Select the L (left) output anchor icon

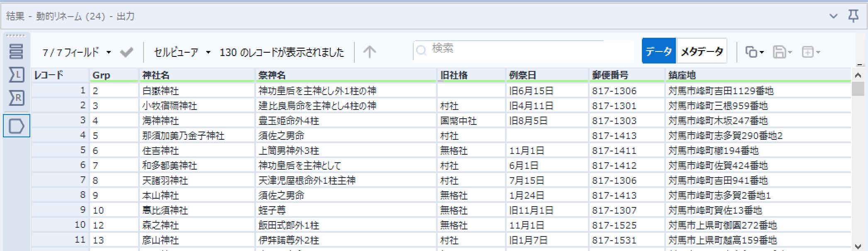(16, 75)
